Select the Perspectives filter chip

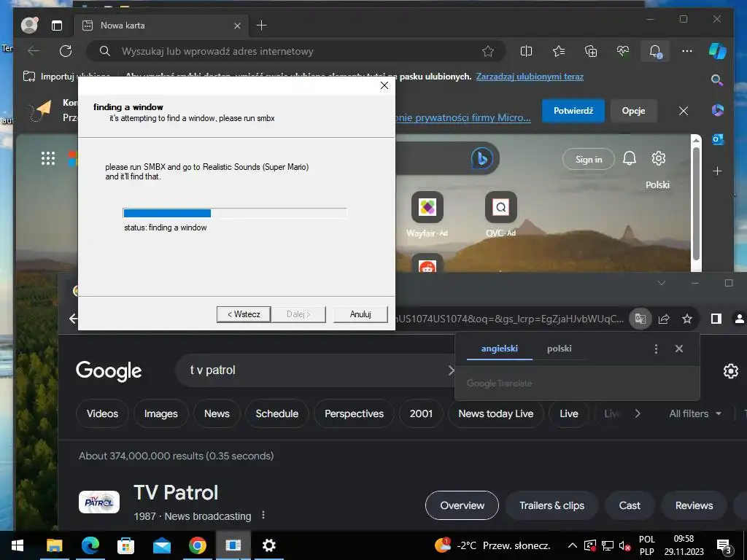[354, 413]
